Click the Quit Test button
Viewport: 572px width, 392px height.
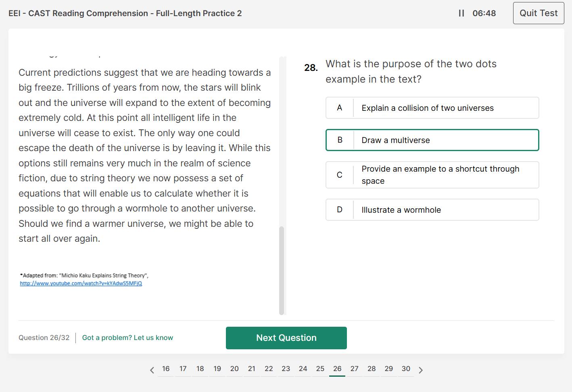[x=538, y=13]
